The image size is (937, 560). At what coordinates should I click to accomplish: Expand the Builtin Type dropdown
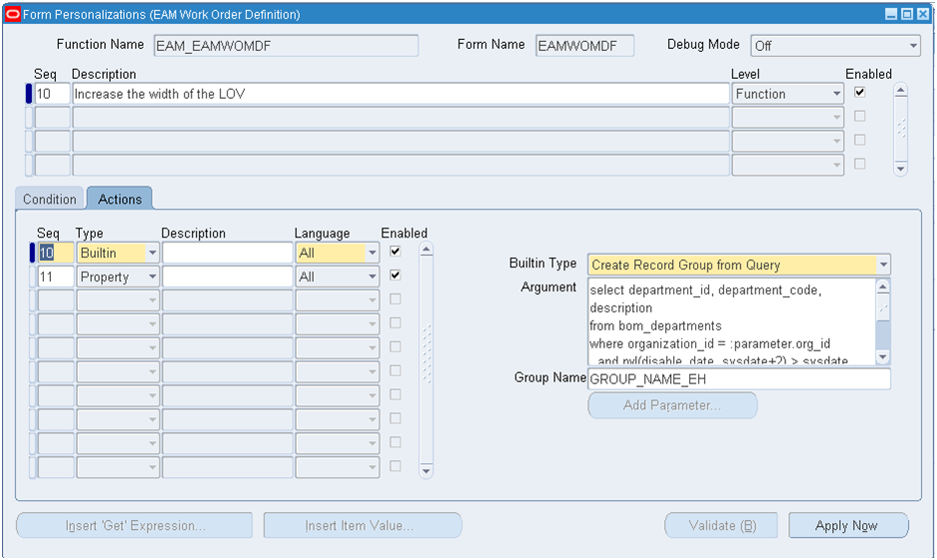point(882,266)
